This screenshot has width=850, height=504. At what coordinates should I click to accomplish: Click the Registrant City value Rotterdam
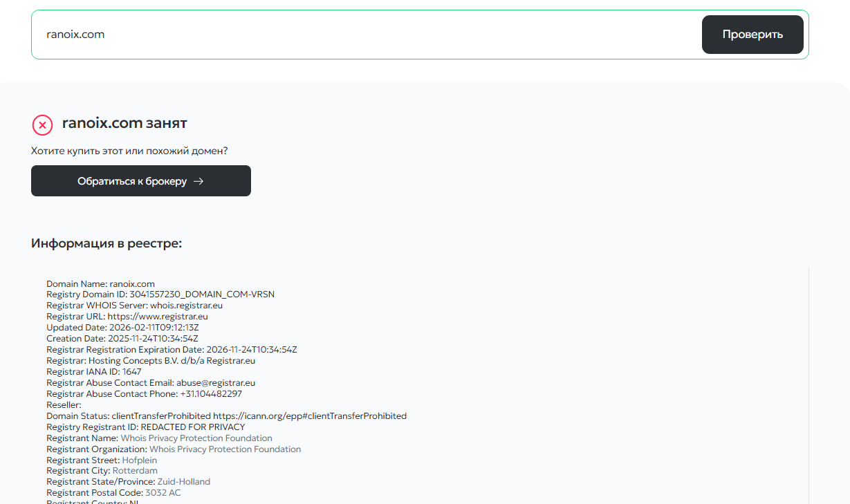(x=135, y=472)
